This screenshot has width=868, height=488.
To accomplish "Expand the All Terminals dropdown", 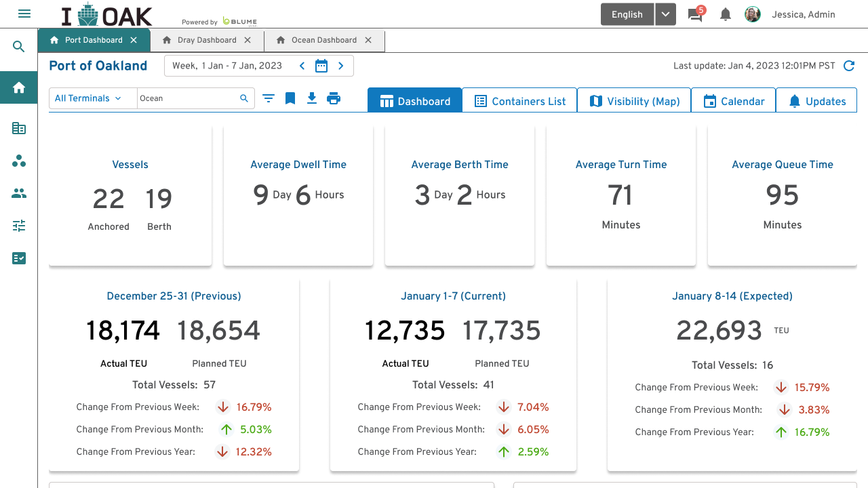I will (94, 98).
